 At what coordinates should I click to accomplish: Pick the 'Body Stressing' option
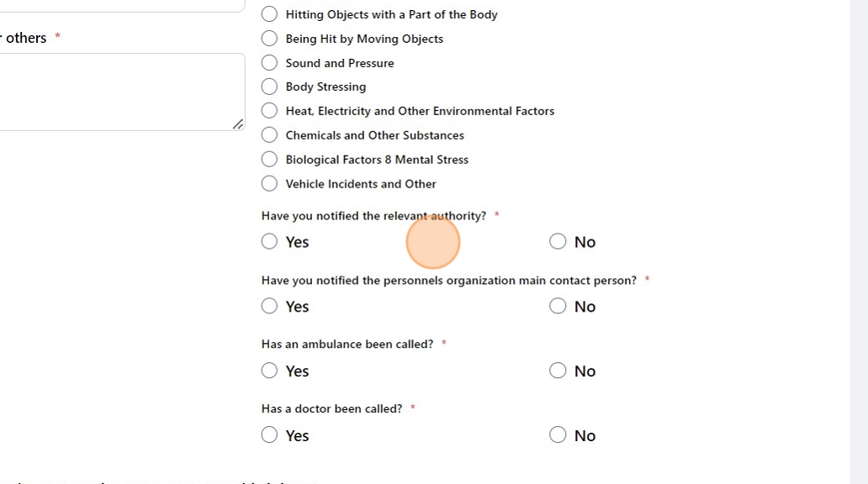click(269, 87)
